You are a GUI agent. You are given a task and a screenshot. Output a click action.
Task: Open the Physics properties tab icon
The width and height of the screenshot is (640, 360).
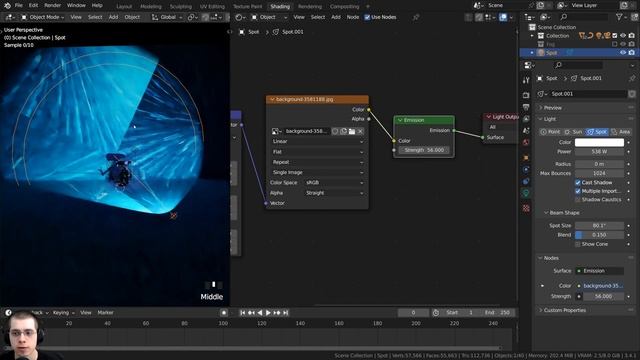coord(526,169)
